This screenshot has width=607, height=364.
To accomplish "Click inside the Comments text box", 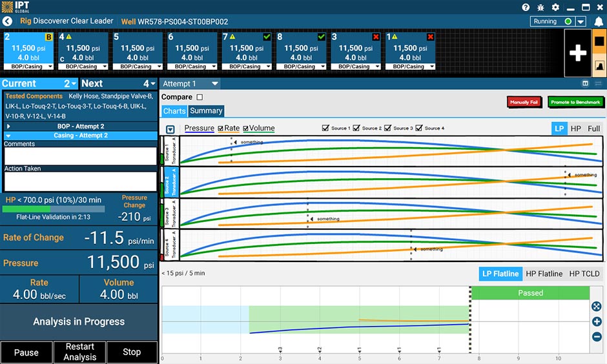I will pos(79,156).
